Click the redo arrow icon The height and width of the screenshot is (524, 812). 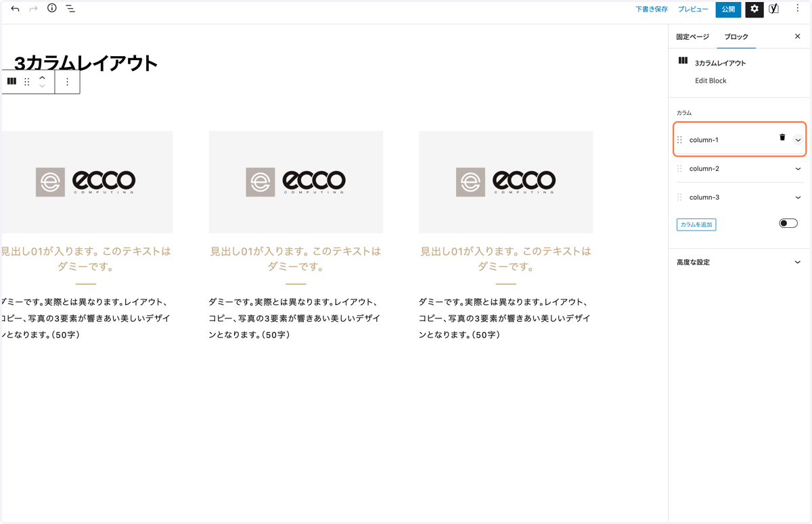pos(33,9)
